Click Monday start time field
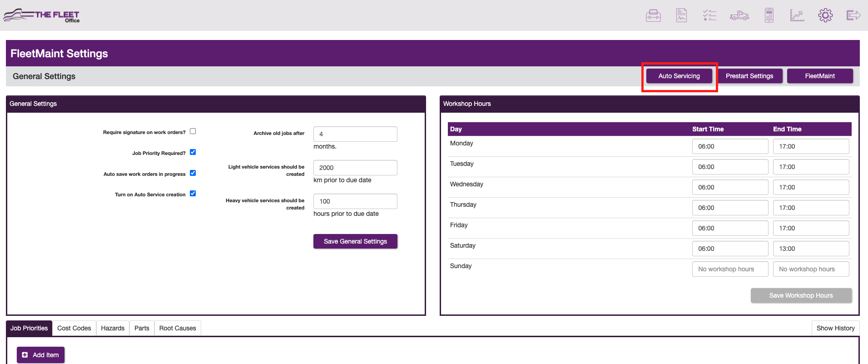This screenshot has width=868, height=364. [730, 146]
